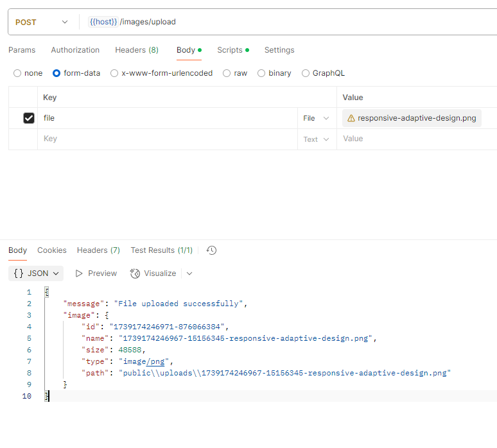The height and width of the screenshot is (448, 497).
Task: Click the empty Key input field
Action: 168,139
